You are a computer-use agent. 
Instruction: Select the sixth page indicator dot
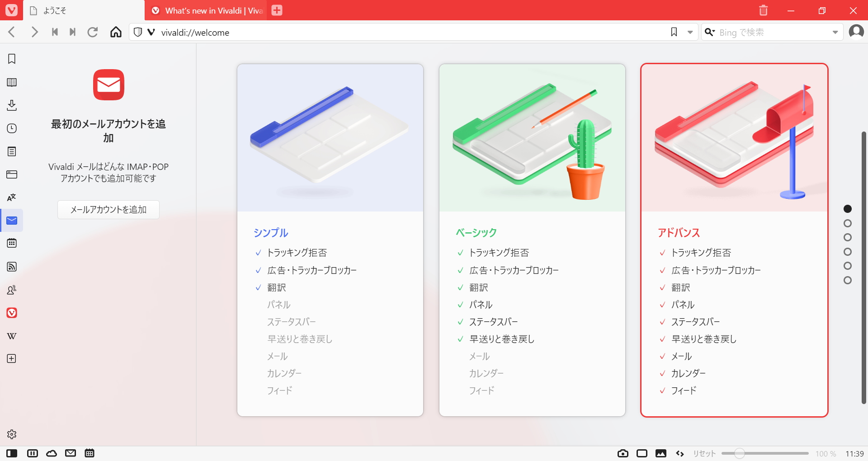(x=848, y=280)
